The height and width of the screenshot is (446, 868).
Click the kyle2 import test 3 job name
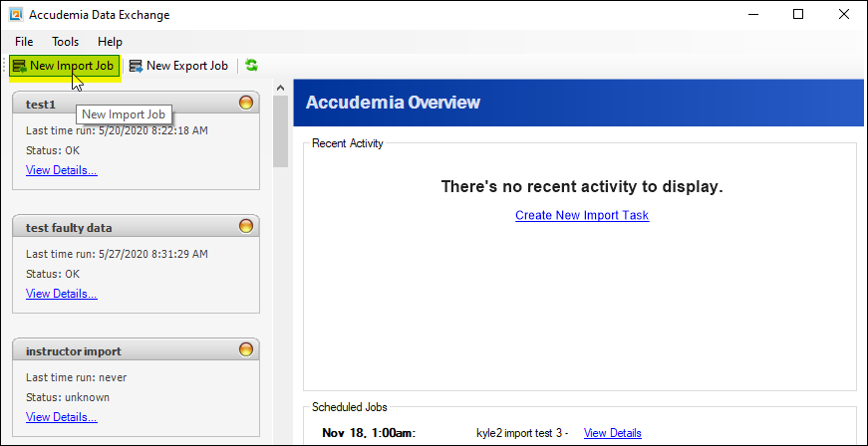(x=522, y=433)
